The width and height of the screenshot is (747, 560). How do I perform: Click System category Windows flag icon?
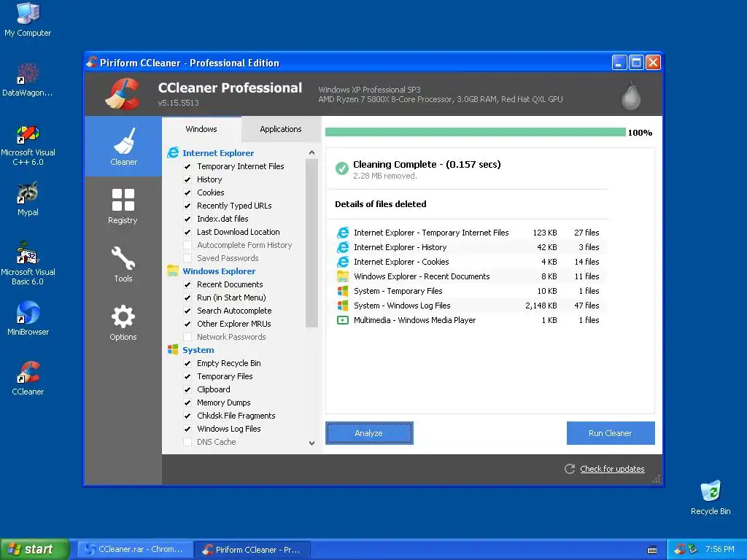click(172, 349)
